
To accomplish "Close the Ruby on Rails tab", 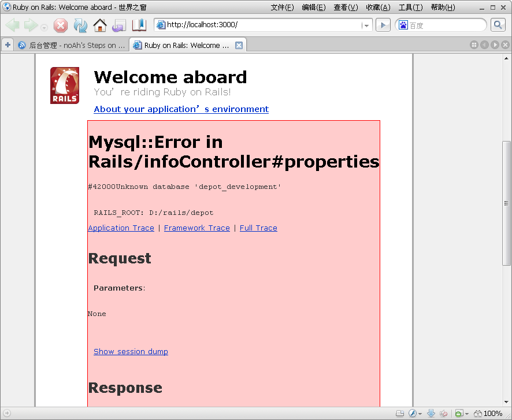I will pos(239,46).
